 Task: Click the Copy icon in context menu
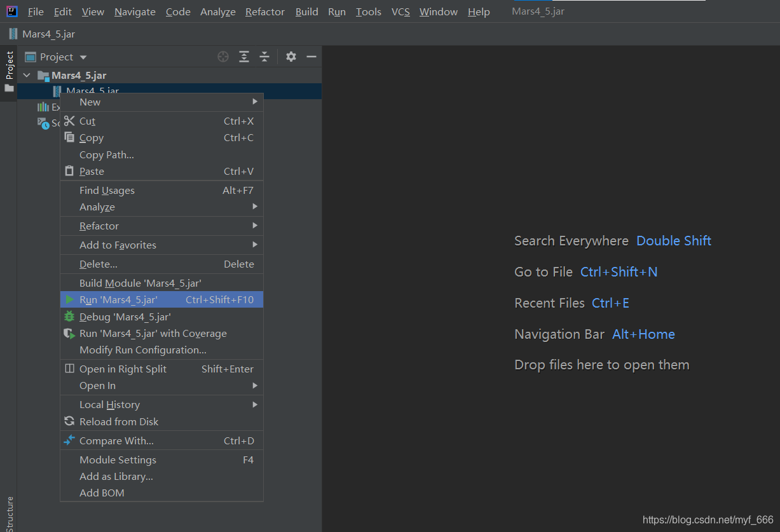point(69,137)
